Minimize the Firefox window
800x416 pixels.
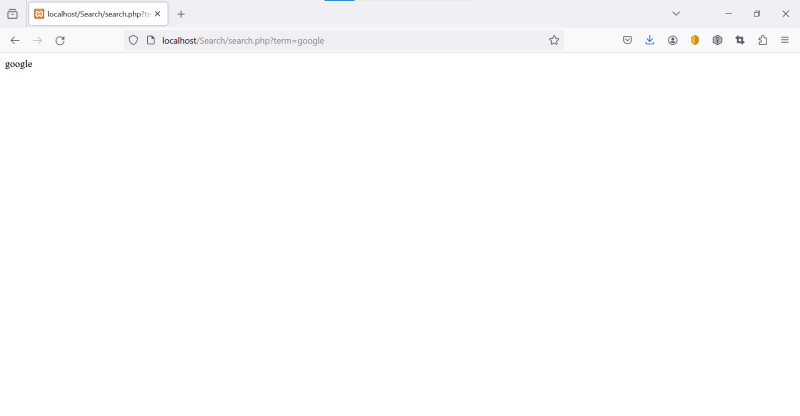click(x=729, y=14)
